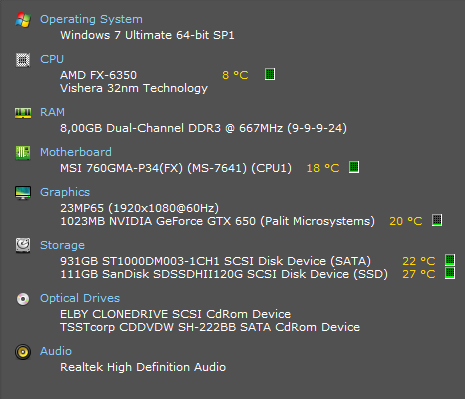This screenshot has width=465, height=399.
Task: Click the green status icon beside CPU temperature
Action: [x=270, y=74]
